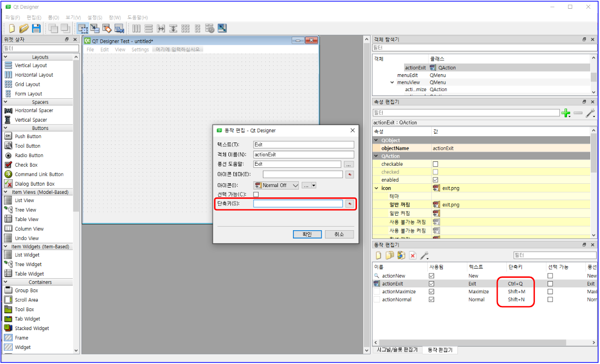The image size is (600, 364).
Task: Open a form with the folder icon
Action: click(x=24, y=28)
